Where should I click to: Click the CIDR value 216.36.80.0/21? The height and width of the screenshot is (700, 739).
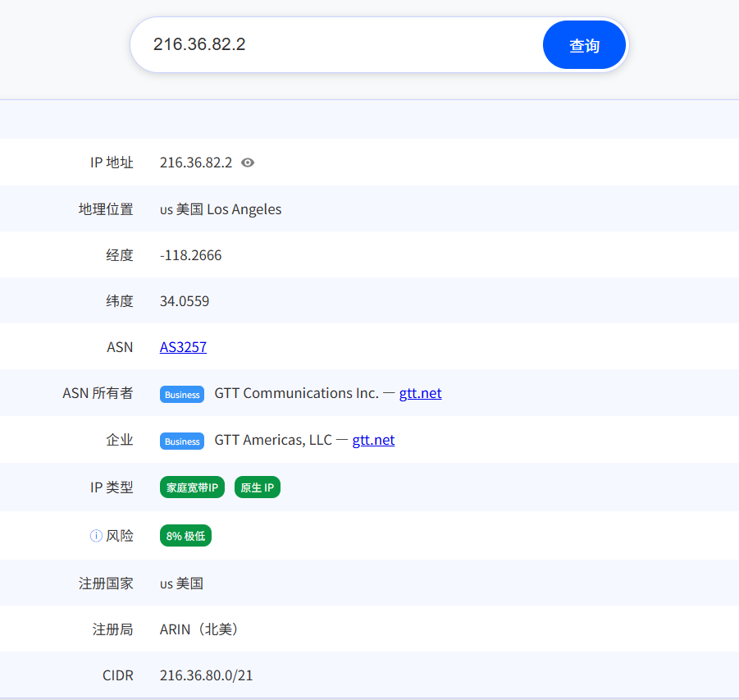[x=206, y=675]
